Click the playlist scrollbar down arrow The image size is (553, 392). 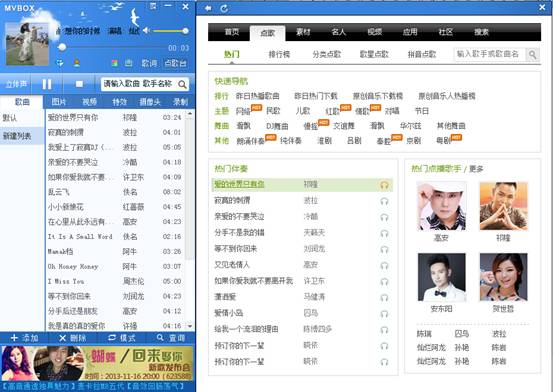coord(190,326)
